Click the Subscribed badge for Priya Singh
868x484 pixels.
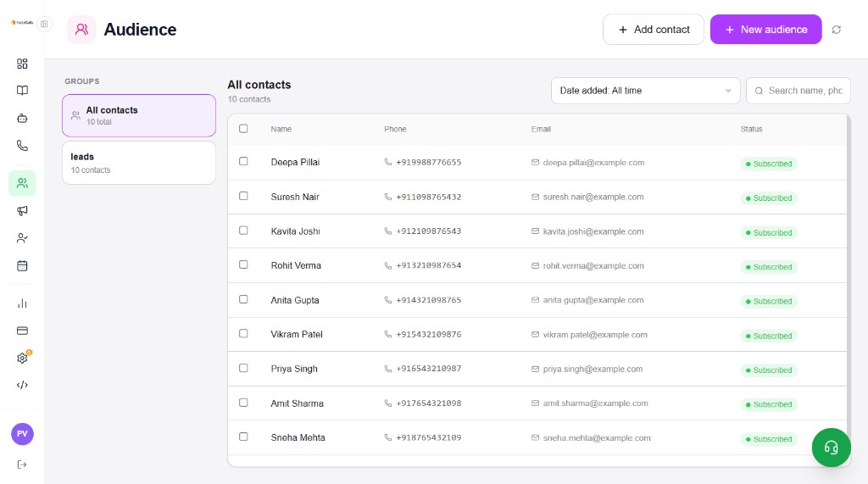(768, 370)
